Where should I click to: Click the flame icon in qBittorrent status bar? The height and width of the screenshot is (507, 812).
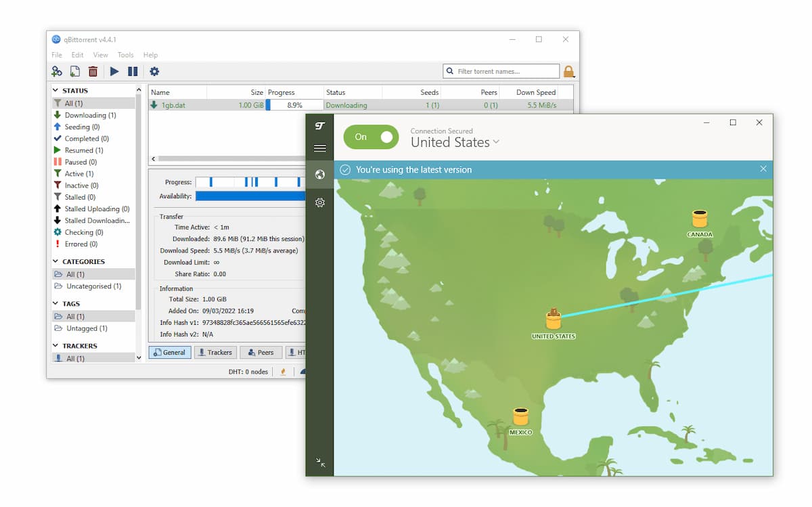[283, 372]
